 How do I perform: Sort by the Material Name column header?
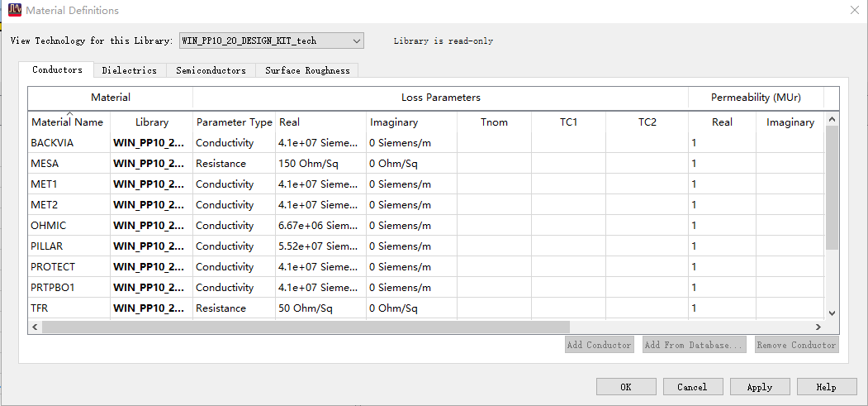[x=68, y=122]
